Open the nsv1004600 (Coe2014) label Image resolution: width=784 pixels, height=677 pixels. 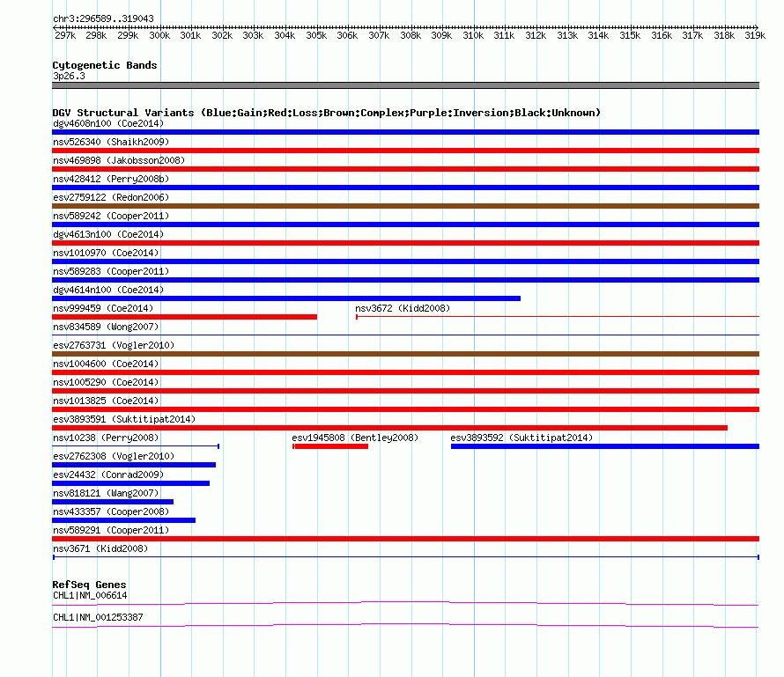[106, 364]
